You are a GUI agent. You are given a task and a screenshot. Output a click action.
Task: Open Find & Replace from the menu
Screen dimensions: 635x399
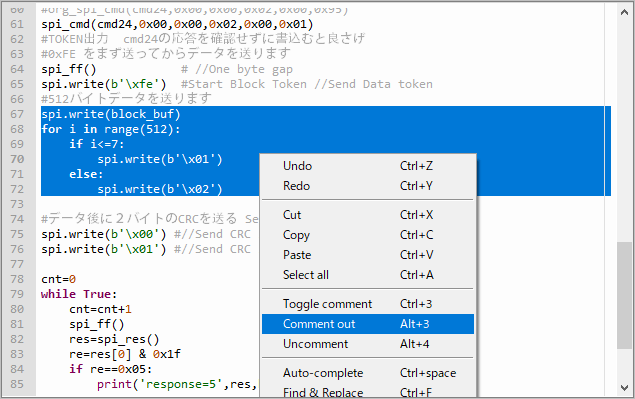click(368, 391)
